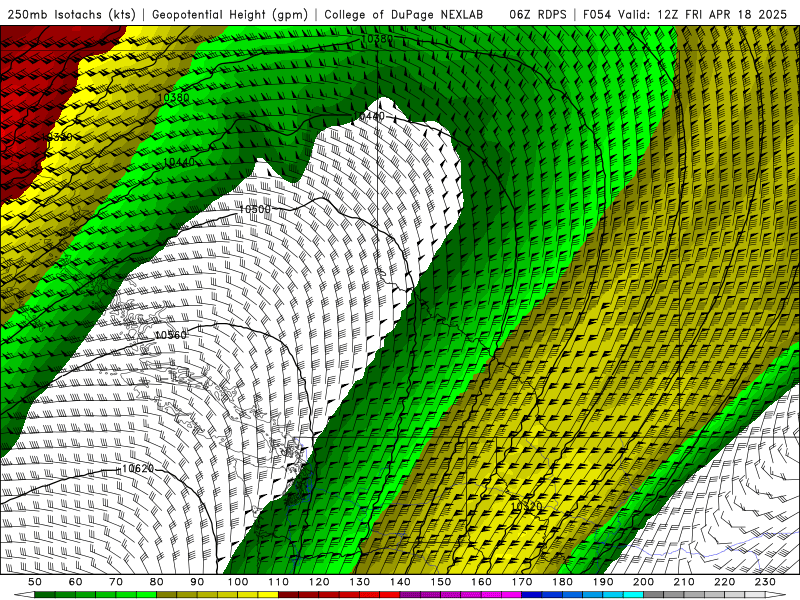This screenshot has height=600, width=800.
Task: Click the 90 knot label on the color scale
Action: 197,582
